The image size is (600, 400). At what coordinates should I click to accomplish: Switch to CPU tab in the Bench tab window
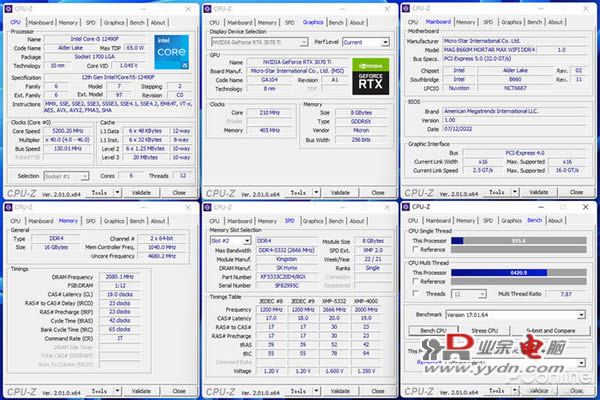click(x=413, y=221)
